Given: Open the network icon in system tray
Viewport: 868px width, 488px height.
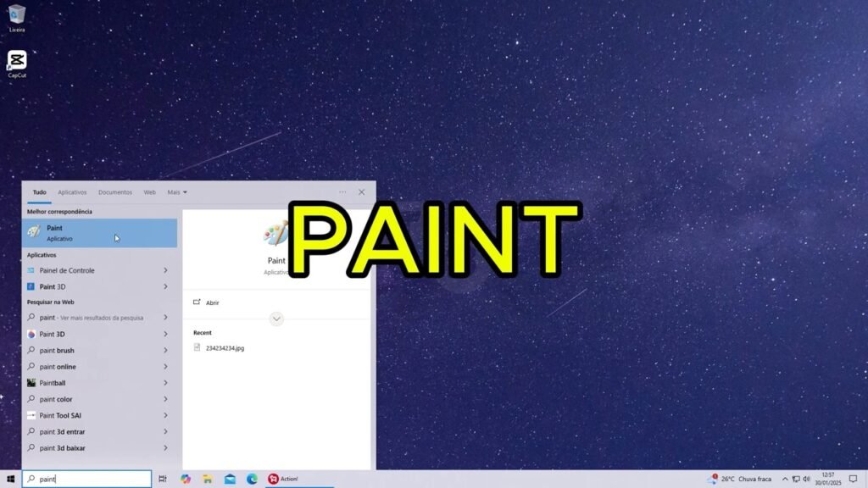Looking at the screenshot, I should point(796,480).
